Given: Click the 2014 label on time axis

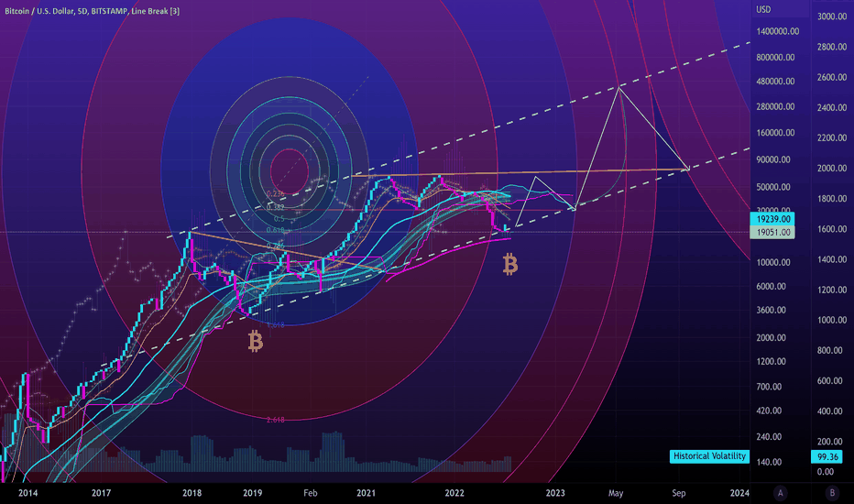Looking at the screenshot, I should point(28,493).
